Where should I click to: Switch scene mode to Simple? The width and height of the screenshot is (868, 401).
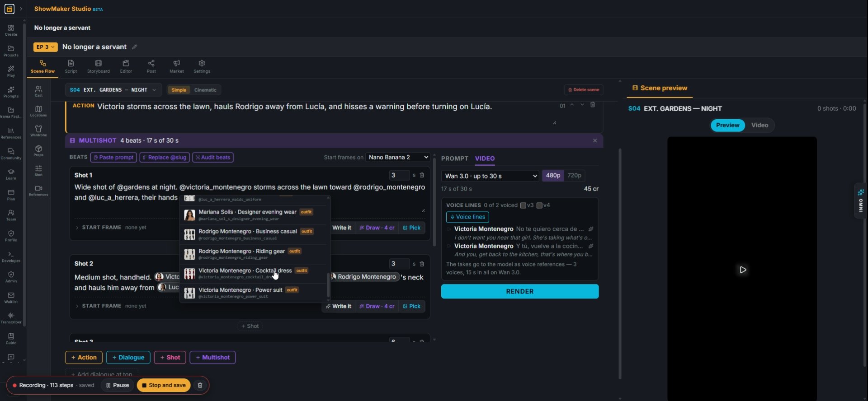(179, 90)
